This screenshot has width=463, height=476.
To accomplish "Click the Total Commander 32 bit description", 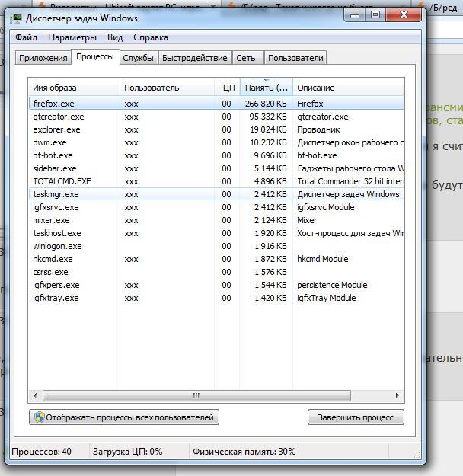I will (x=350, y=181).
